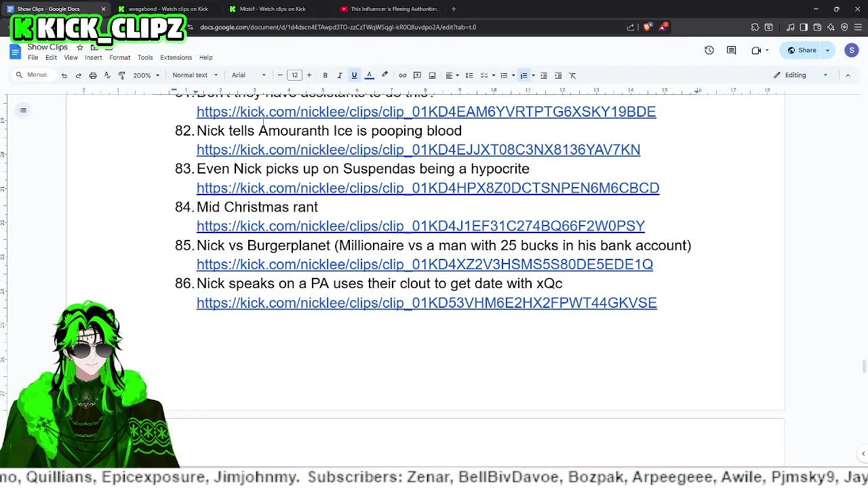Open the Burgerplanet clip link
Screen dimensions: 868x488
425,264
